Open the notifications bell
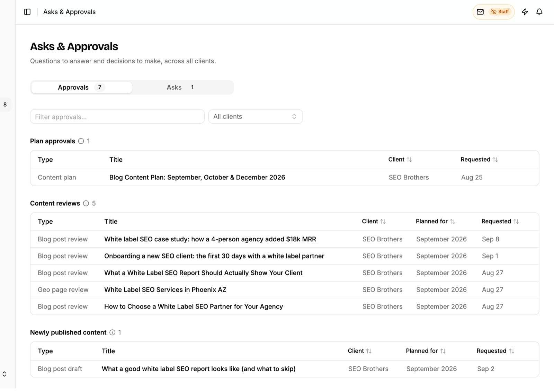This screenshot has width=554, height=392. [x=539, y=12]
